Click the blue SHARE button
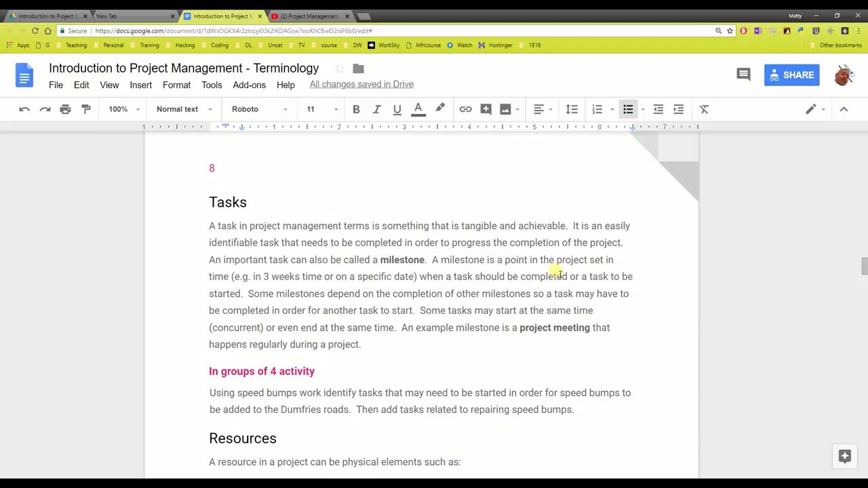Screen dimensions: 868x488 point(791,75)
